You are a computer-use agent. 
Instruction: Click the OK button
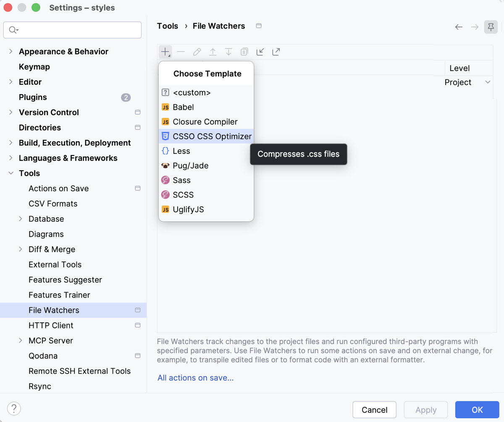477,410
